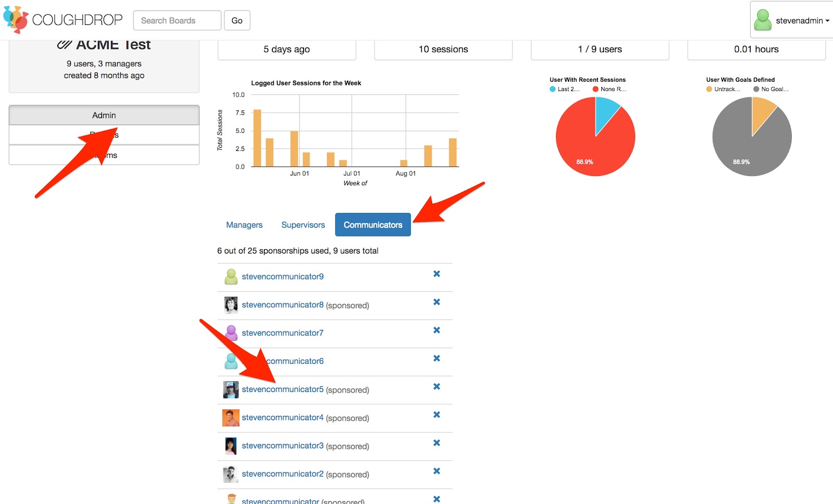
Task: Click the '5 days ago' stat box
Action: coord(287,49)
